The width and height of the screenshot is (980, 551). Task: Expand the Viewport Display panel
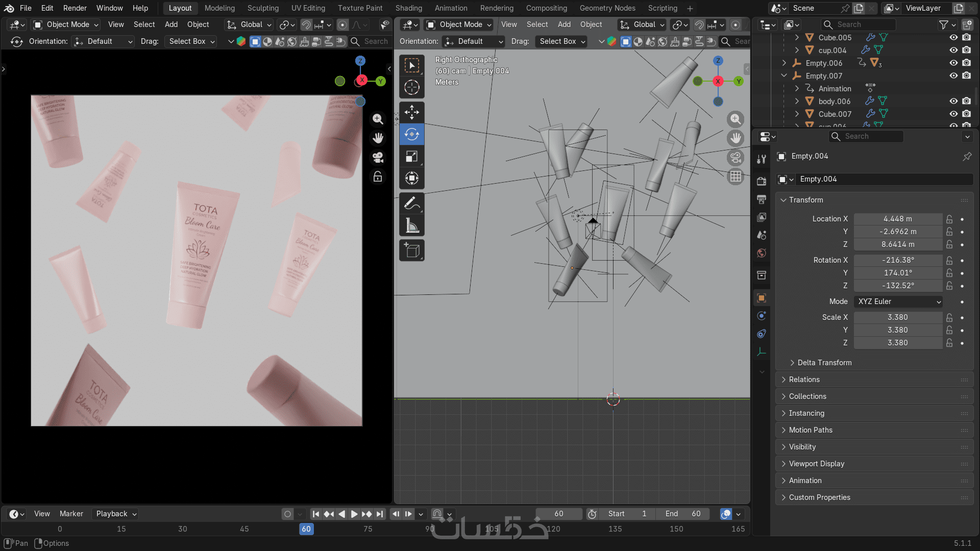point(874,464)
